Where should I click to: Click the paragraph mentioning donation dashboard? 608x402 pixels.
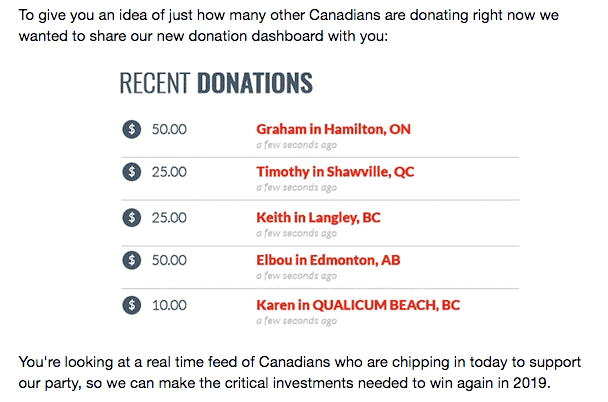pyautogui.click(x=289, y=26)
